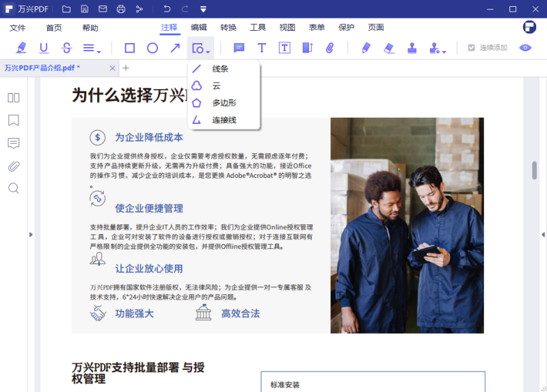Apply the strikethrough annotation tool
The image size is (547, 392).
[x=66, y=48]
